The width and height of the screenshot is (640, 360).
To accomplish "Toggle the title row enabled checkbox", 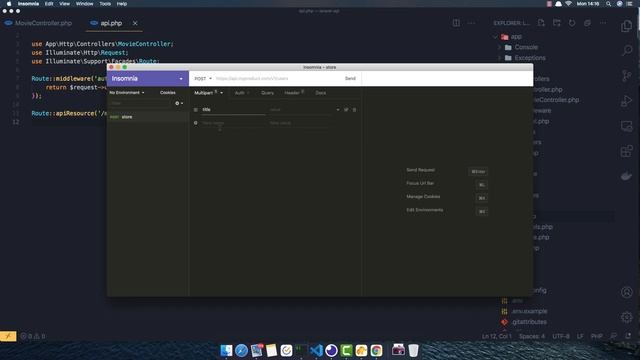I will 346,110.
